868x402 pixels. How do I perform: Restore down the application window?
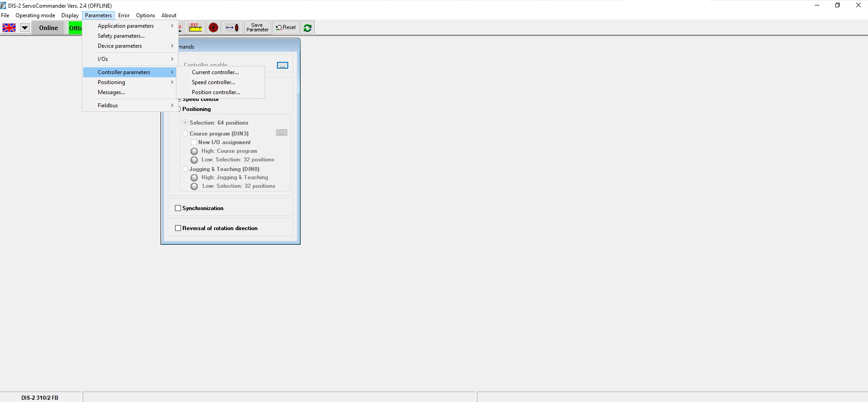(838, 5)
